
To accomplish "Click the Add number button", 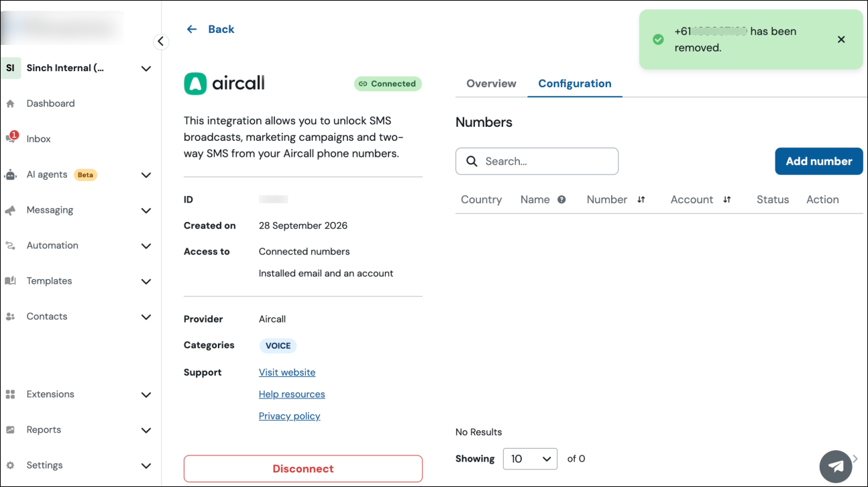I will pyautogui.click(x=819, y=161).
